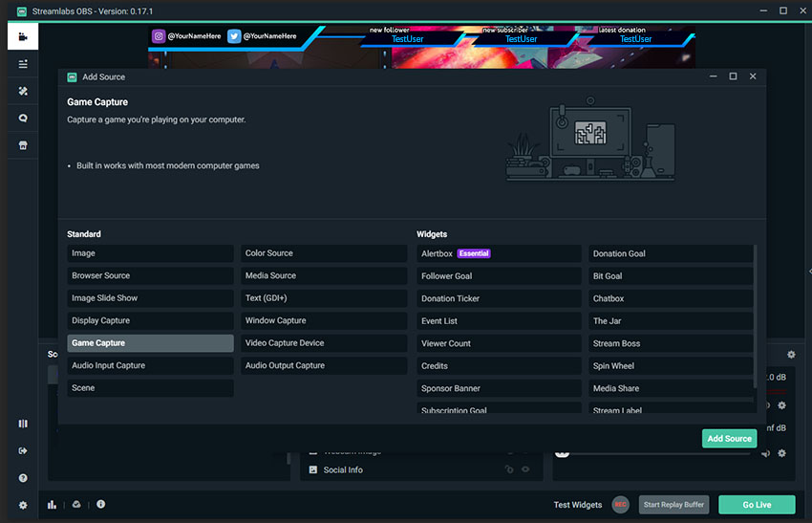Select Color Source
Image resolution: width=812 pixels, height=523 pixels.
[x=324, y=253]
